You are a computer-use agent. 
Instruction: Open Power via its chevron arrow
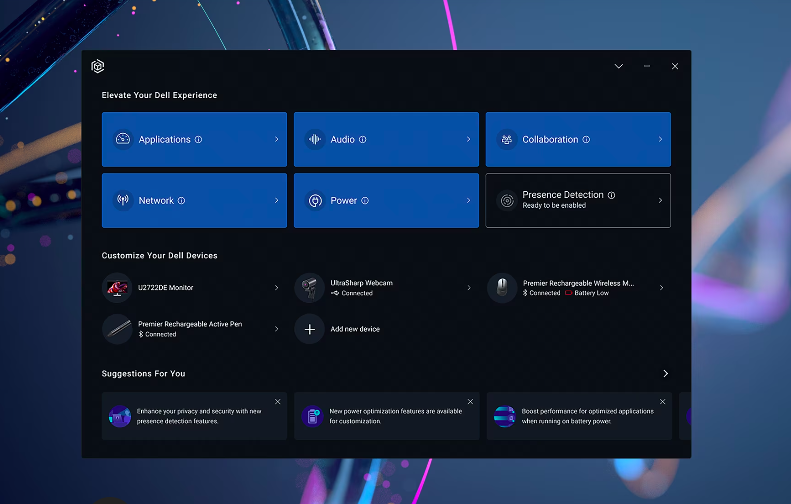[x=469, y=200]
